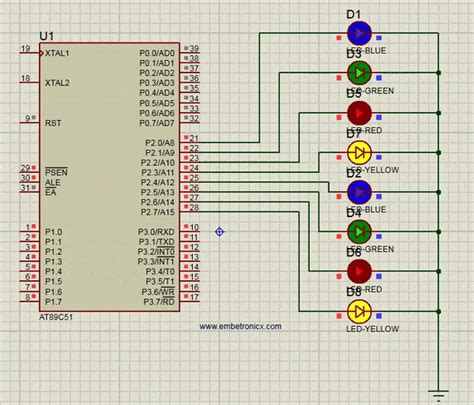The image size is (474, 405).
Task: Click the P0.3/AD3 pin label
Action: pyautogui.click(x=157, y=83)
